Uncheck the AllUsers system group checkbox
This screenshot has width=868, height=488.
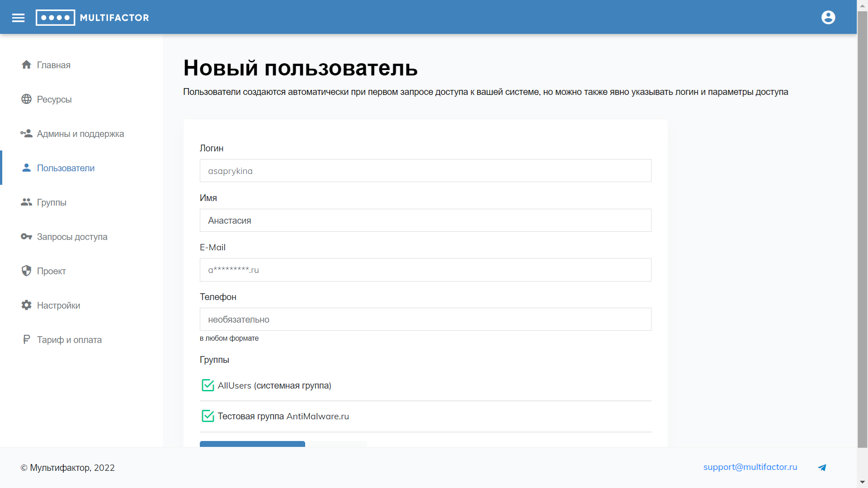[x=208, y=385]
